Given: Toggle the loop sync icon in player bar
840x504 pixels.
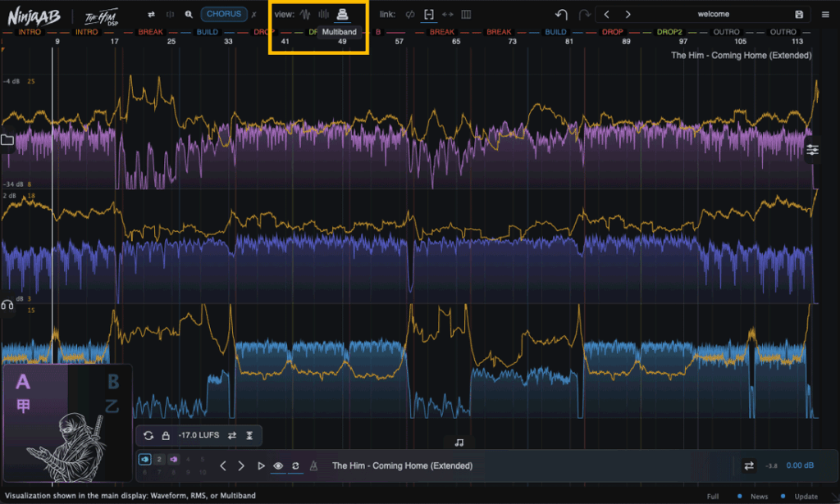Looking at the screenshot, I should click(295, 466).
